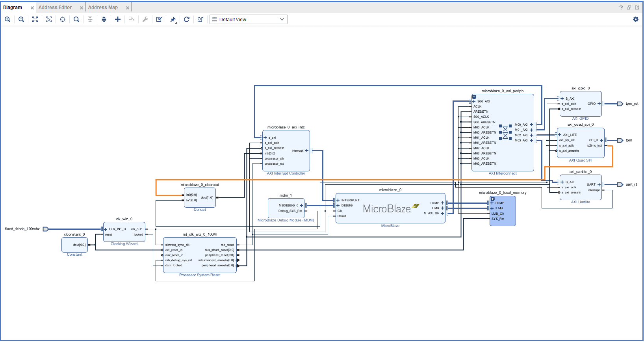Click the Expand All toolbar icon
The width and height of the screenshot is (644, 342).
104,19
